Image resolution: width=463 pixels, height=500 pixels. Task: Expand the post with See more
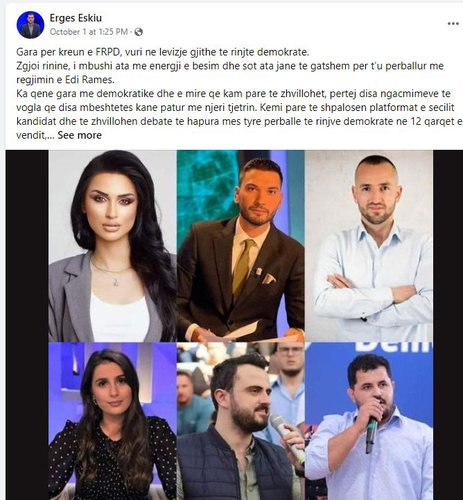point(79,135)
